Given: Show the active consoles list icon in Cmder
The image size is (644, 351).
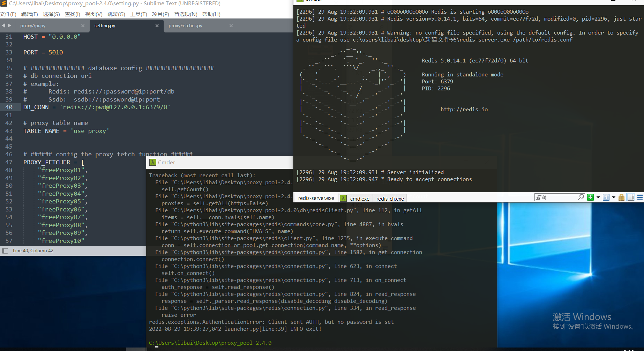Looking at the screenshot, I should pos(606,197).
